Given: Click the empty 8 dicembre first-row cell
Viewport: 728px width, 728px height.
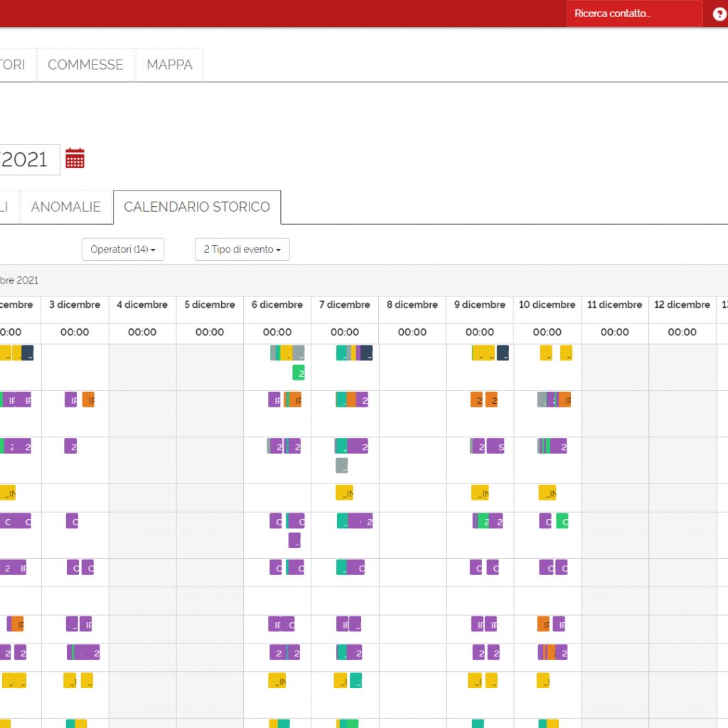Looking at the screenshot, I should pyautogui.click(x=412, y=367).
